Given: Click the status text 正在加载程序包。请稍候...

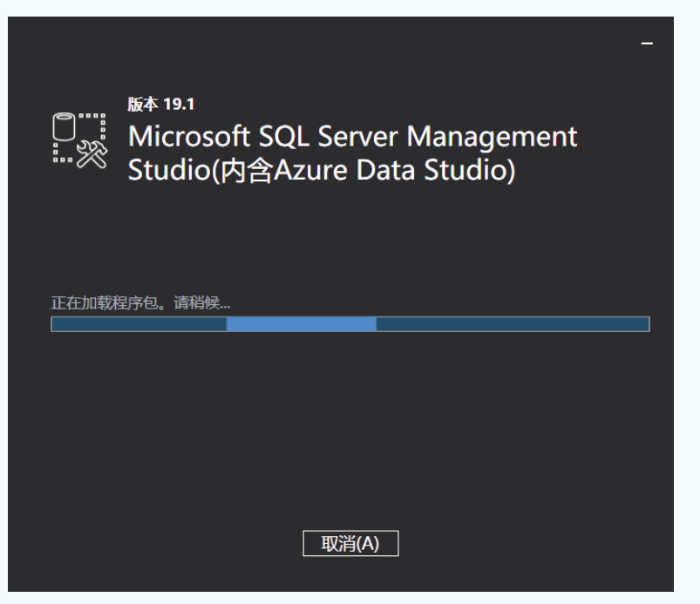Looking at the screenshot, I should [x=140, y=303].
